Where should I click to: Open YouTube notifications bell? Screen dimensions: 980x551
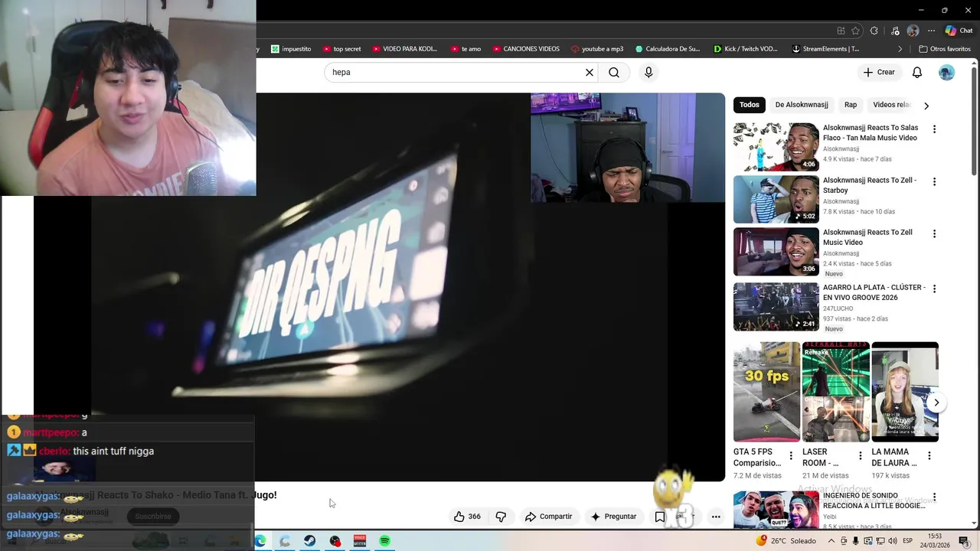tap(916, 72)
